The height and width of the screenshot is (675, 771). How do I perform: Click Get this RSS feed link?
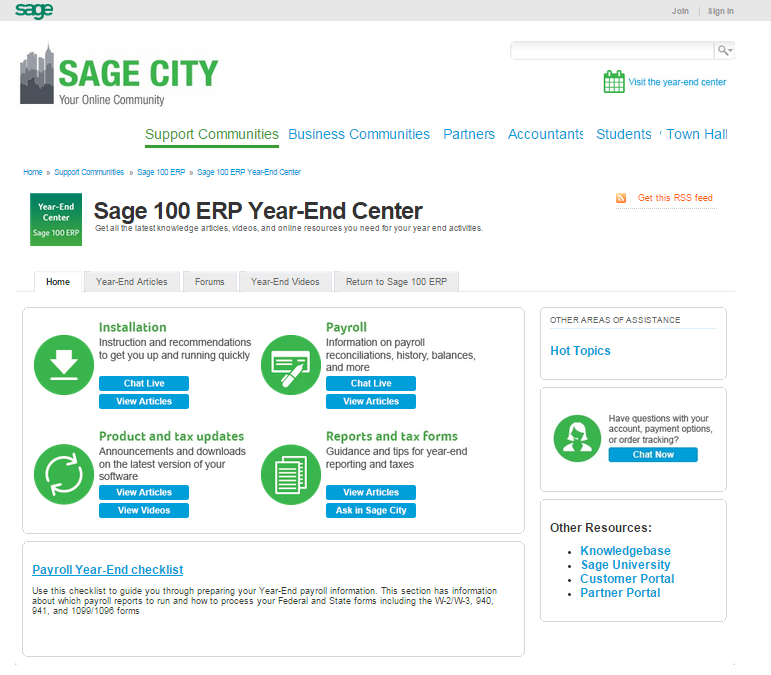pos(675,198)
